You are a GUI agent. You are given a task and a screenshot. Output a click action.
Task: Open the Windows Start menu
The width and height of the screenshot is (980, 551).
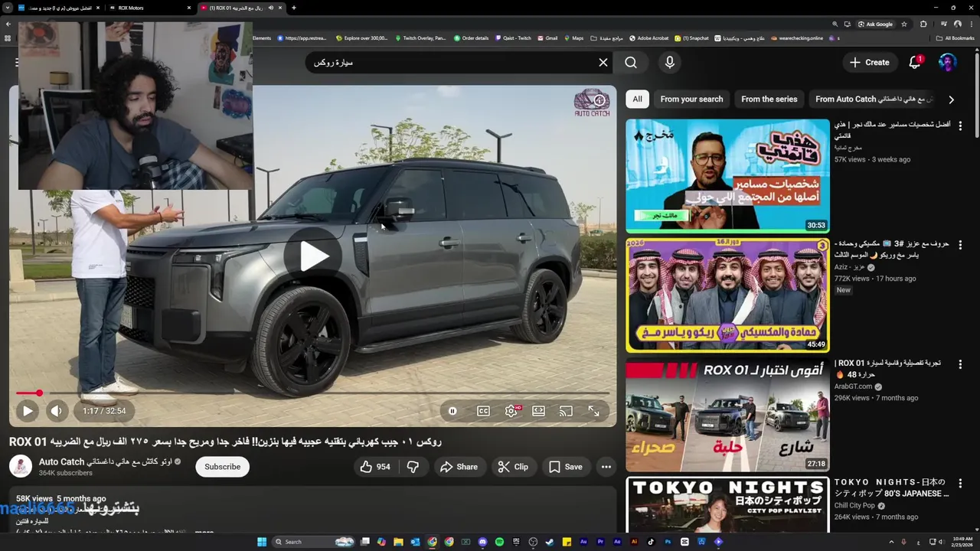click(262, 542)
